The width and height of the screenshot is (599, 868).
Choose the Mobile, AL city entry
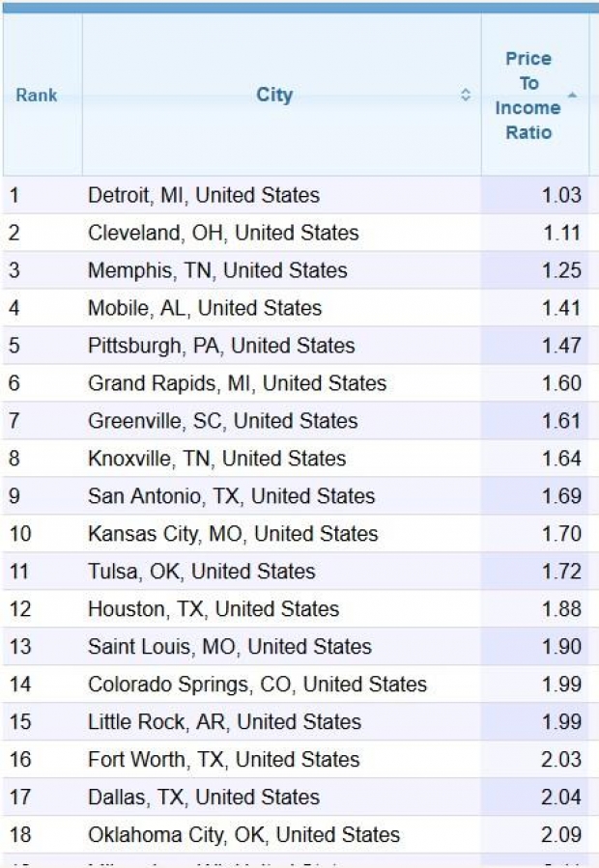pos(205,308)
